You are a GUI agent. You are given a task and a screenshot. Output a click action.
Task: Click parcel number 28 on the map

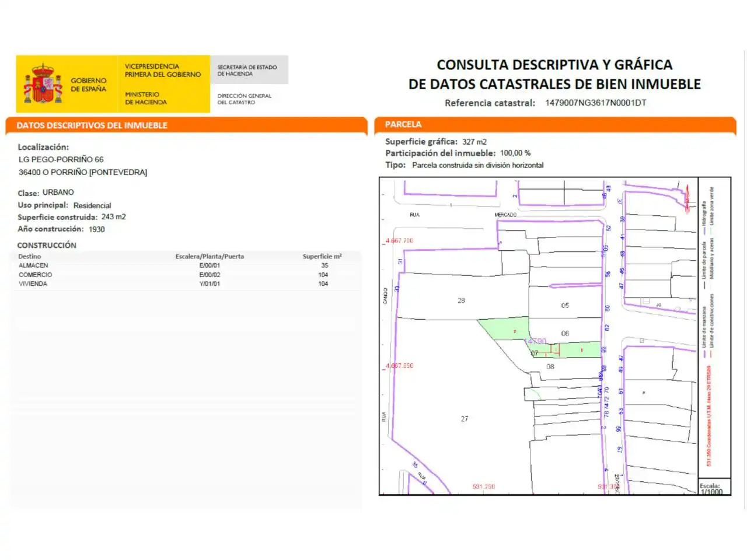[461, 301]
